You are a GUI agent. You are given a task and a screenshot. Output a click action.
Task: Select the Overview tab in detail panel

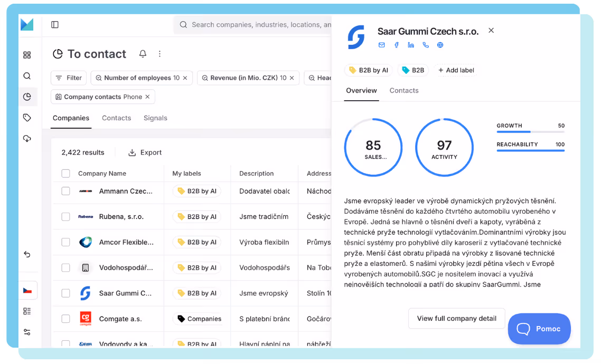point(361,91)
